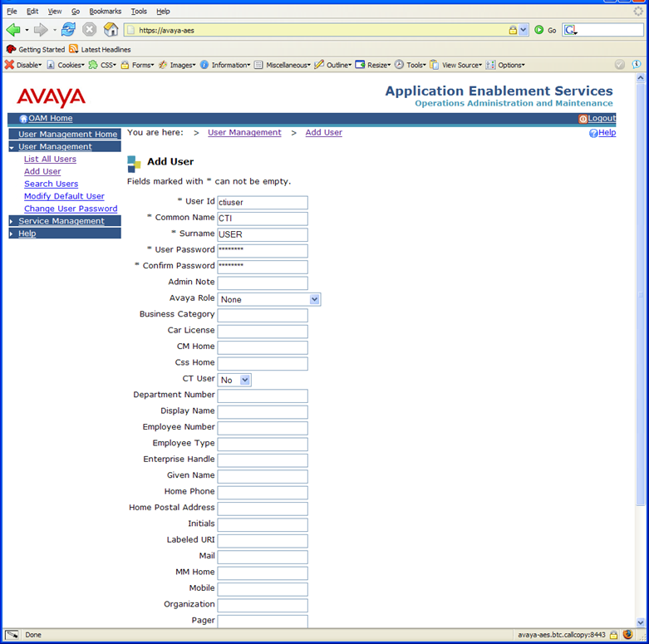Open the CSS developer toolbar menu
The image size is (649, 644).
(103, 65)
